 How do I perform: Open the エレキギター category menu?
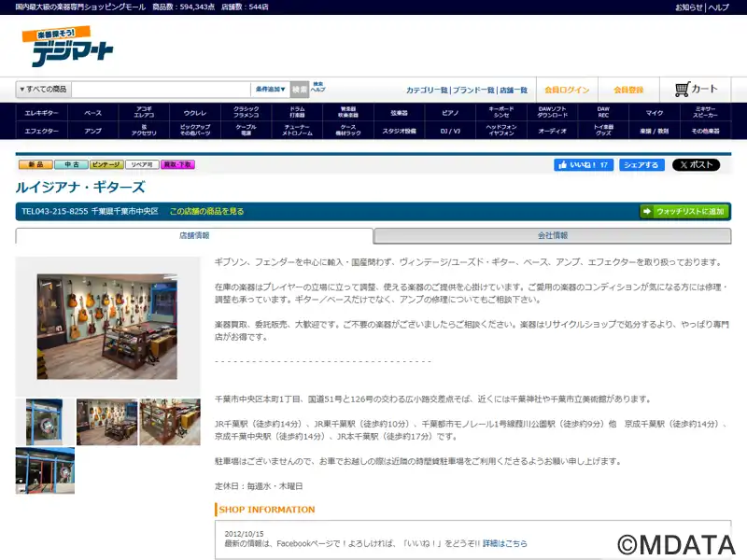click(x=41, y=113)
